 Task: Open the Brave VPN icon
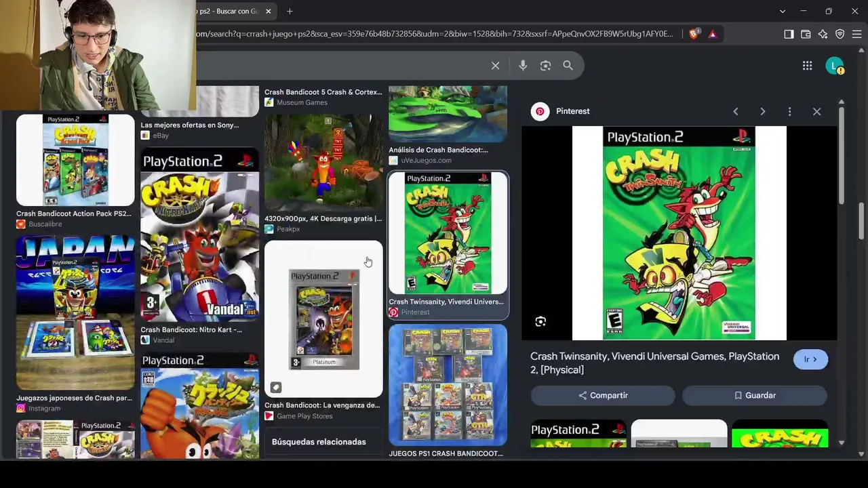pos(840,34)
